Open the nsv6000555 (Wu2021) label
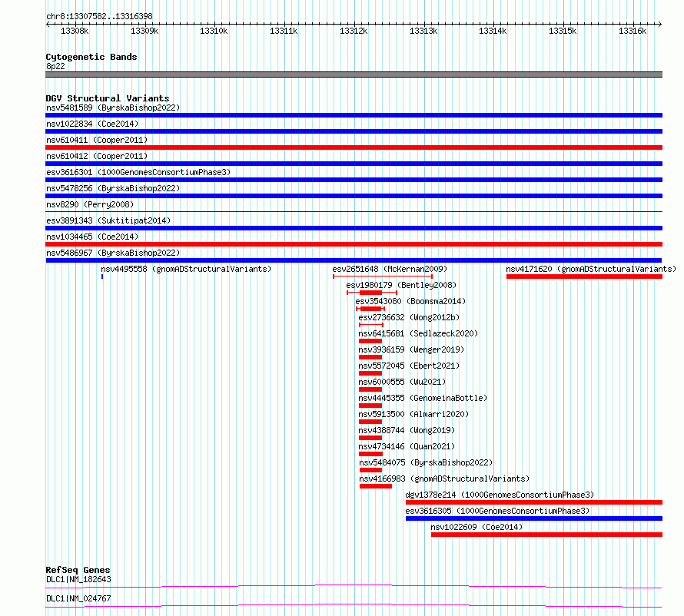Screen dimensions: 684x616 pos(402,382)
